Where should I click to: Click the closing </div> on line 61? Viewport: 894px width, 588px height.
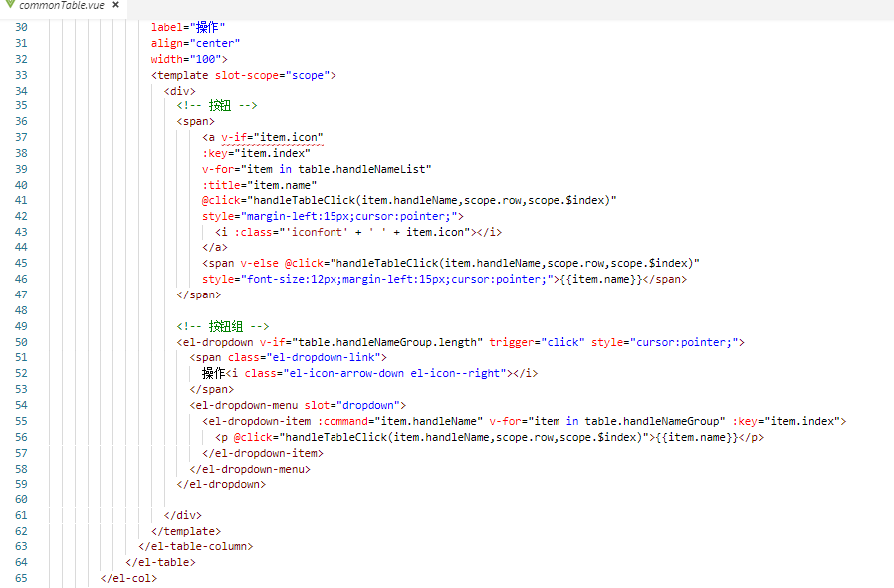[183, 515]
